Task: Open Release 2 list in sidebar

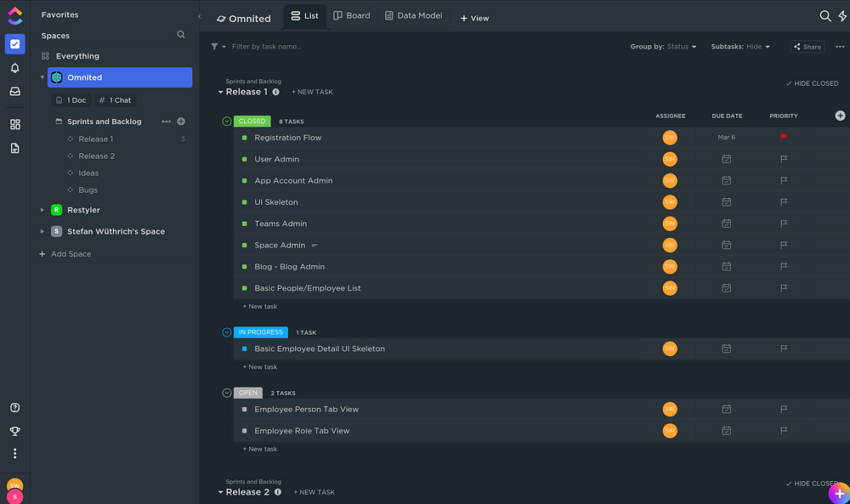Action: pyautogui.click(x=97, y=156)
